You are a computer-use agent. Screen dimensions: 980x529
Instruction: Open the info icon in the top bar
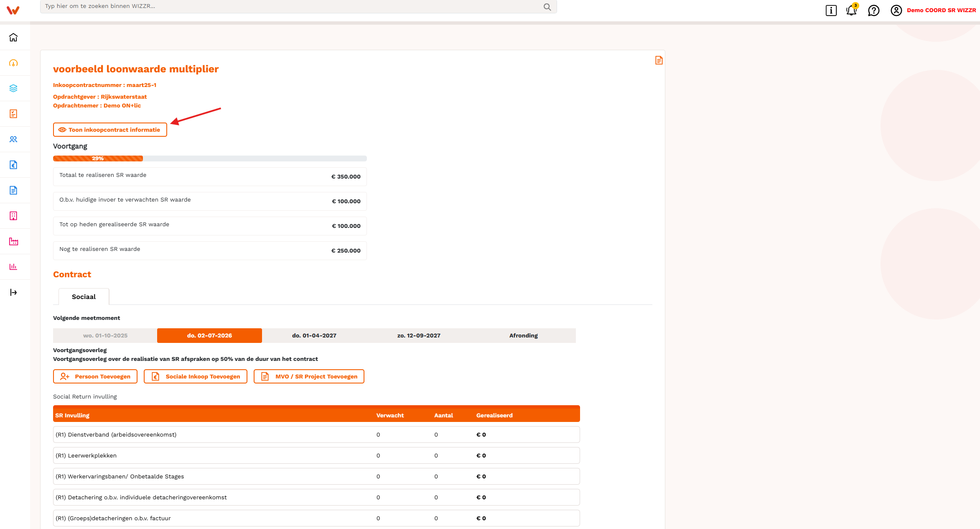pyautogui.click(x=831, y=10)
